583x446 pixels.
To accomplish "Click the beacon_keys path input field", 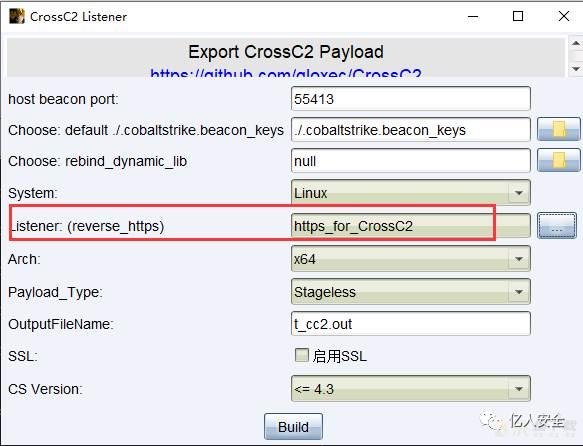I will [410, 130].
